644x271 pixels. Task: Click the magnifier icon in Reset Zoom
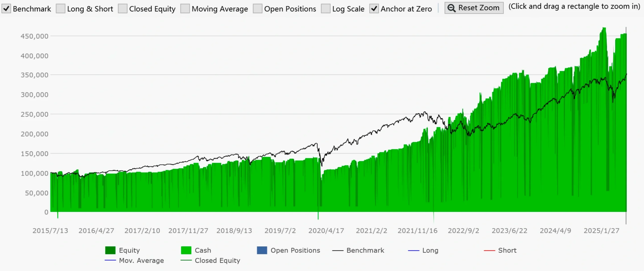point(452,8)
